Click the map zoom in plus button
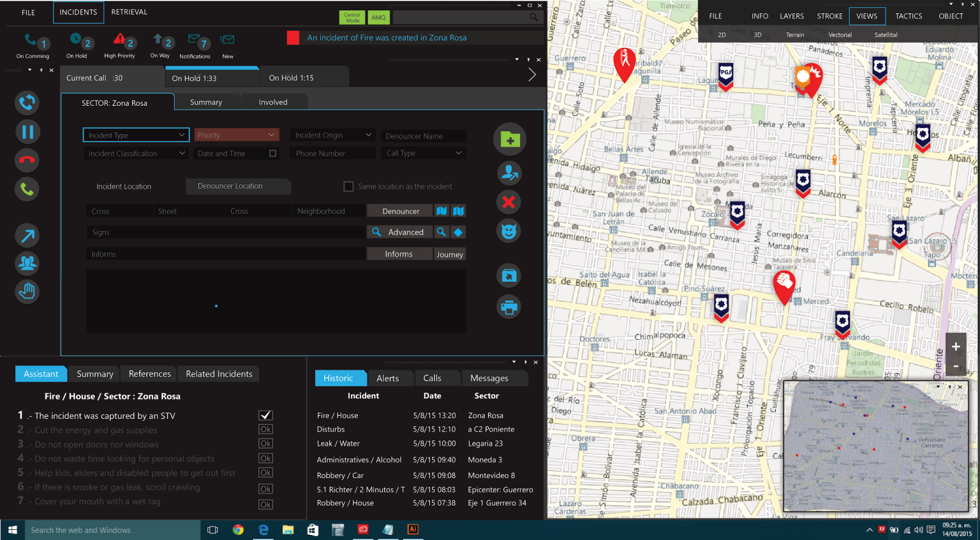The image size is (980, 540). (955, 347)
